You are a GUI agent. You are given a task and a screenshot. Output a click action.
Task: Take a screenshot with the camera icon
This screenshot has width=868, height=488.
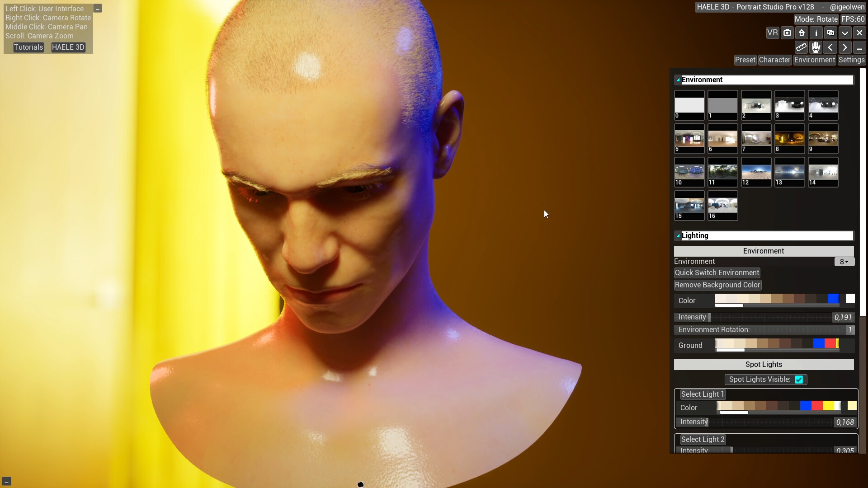click(x=787, y=33)
